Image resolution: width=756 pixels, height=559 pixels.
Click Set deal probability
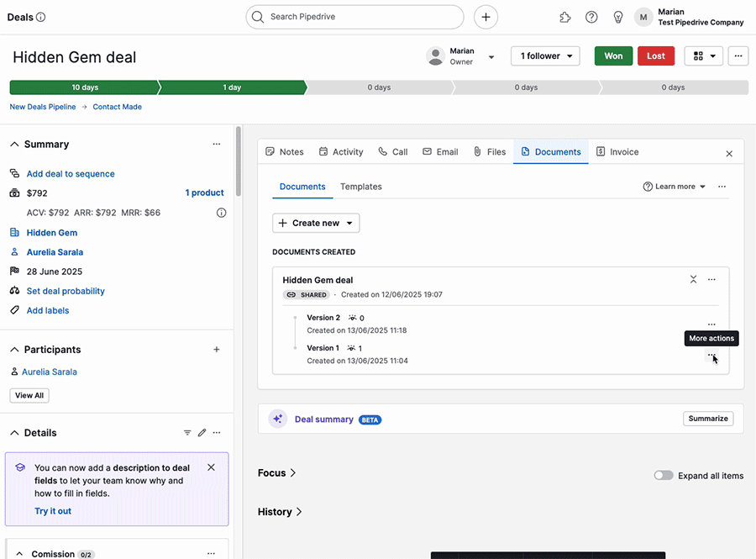tap(66, 292)
